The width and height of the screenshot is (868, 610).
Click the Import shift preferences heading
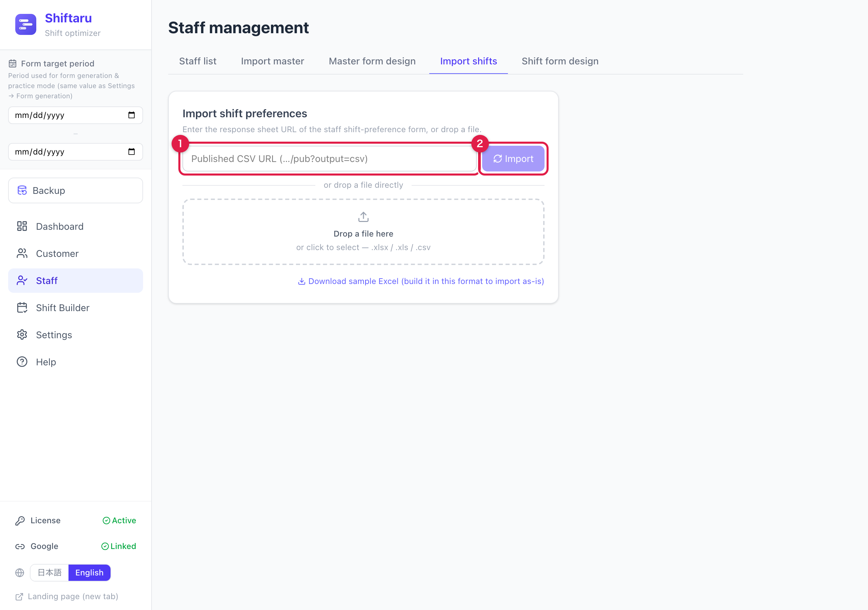244,114
